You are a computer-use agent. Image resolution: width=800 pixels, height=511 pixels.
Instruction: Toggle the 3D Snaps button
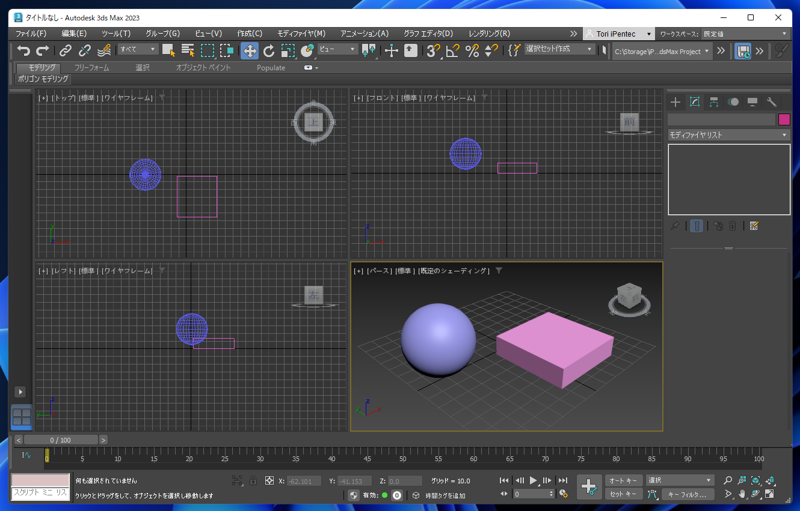pos(433,50)
